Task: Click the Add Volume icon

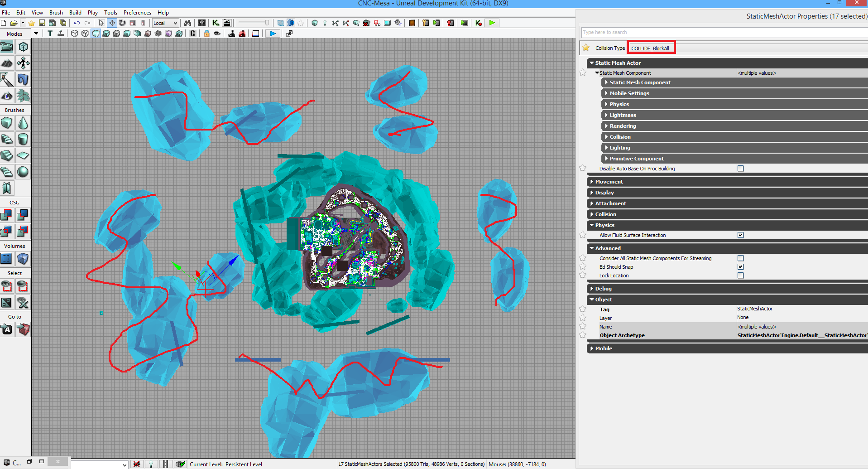Action: 23,259
